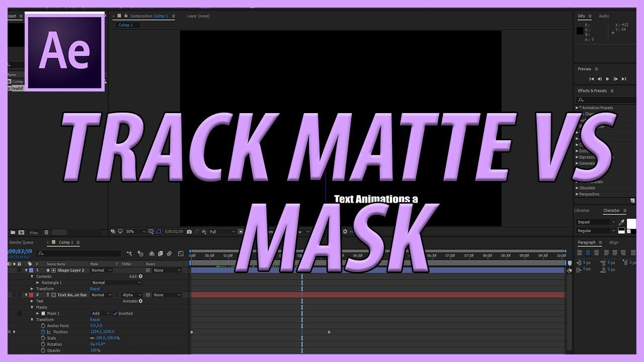Click the eyedropper in the Character panel
This screenshot has height=362, width=644.
[622, 222]
